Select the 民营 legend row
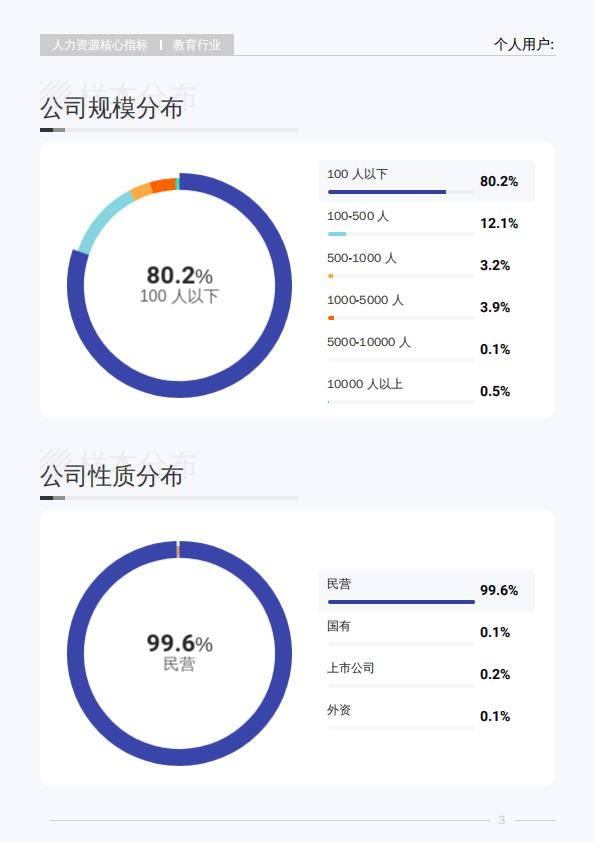The height and width of the screenshot is (842, 594). pos(426,591)
